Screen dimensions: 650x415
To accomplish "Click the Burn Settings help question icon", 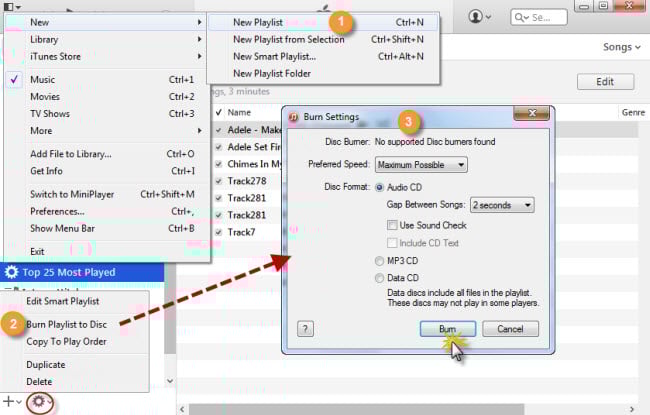I will point(305,329).
